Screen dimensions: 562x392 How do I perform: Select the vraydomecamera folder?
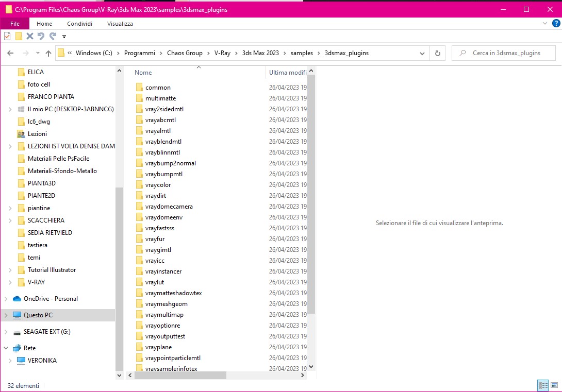[x=169, y=207]
